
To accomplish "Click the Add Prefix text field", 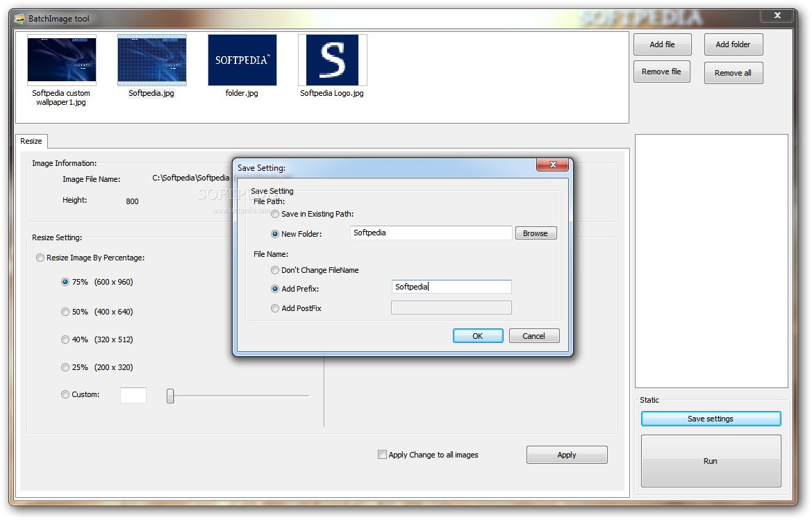I will click(451, 287).
